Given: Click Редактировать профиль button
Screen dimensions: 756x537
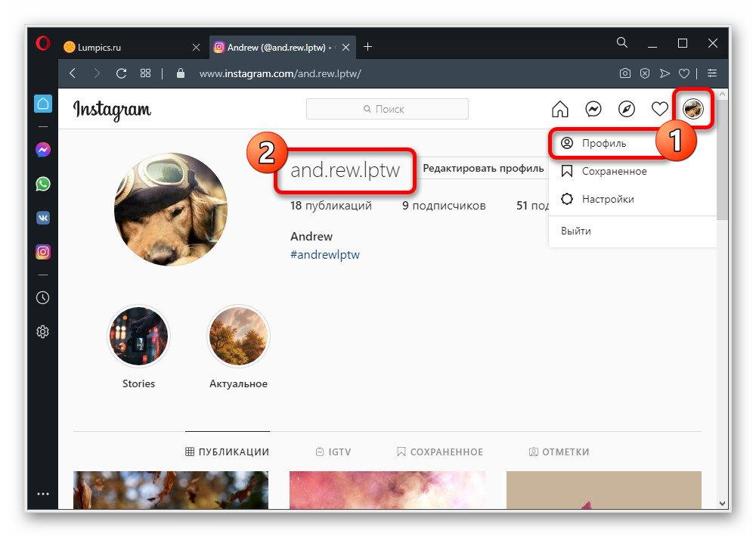Looking at the screenshot, I should click(482, 168).
